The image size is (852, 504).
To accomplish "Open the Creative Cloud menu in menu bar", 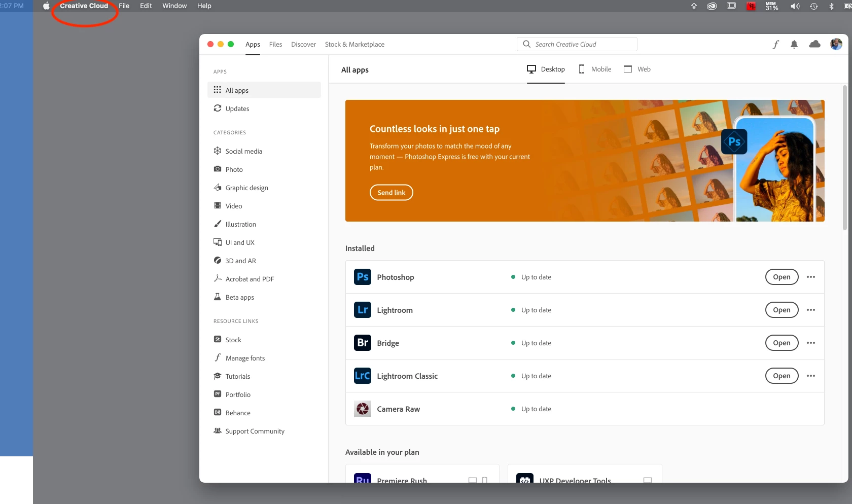I will 84,6.
